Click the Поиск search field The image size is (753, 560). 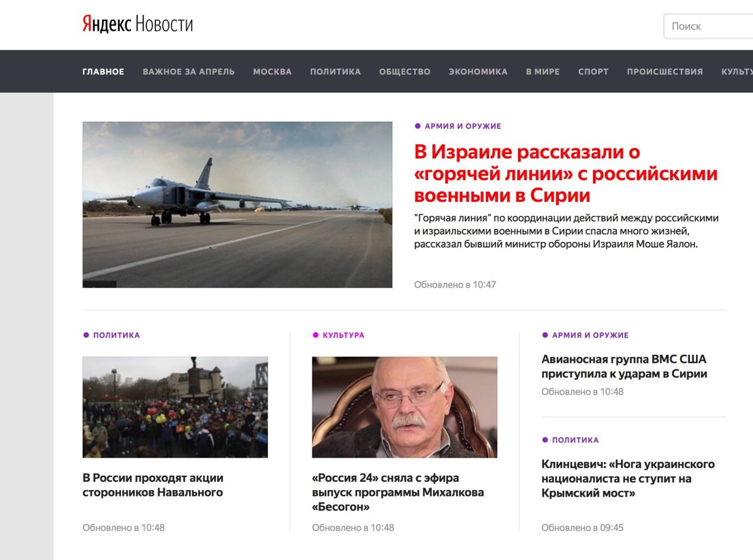coord(709,26)
